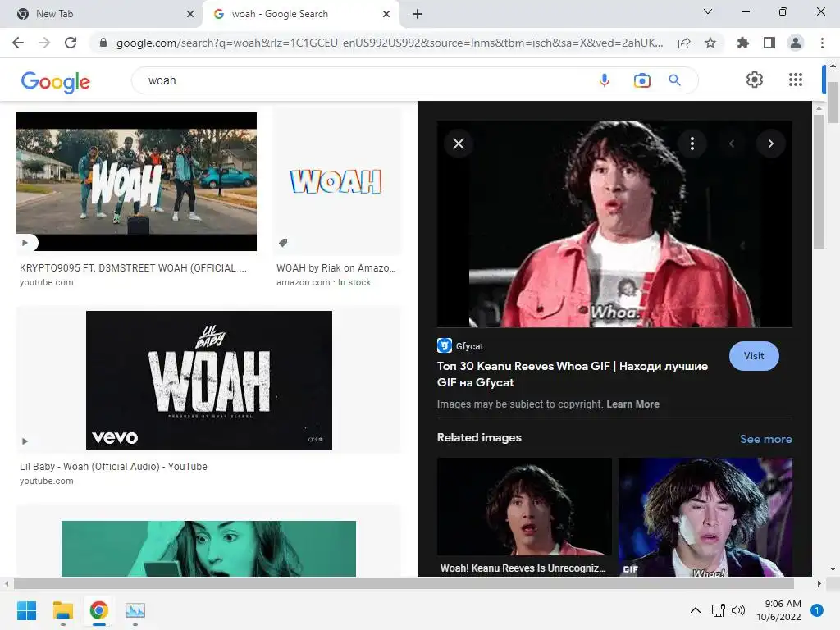
Task: Open Google quick settings gear
Action: (755, 80)
